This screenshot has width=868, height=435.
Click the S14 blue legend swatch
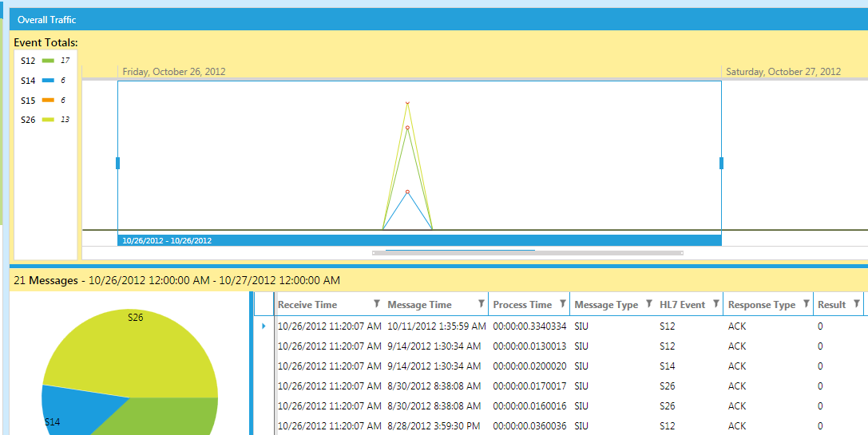(48, 81)
